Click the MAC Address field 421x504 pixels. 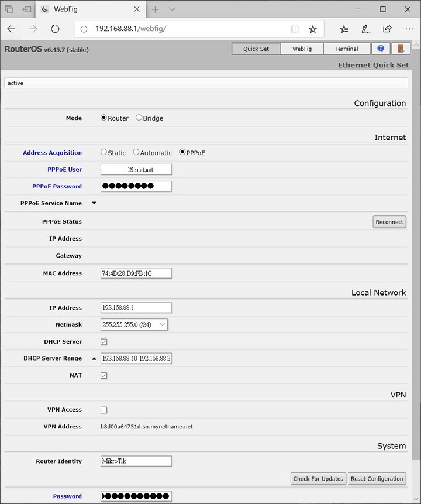click(x=136, y=273)
